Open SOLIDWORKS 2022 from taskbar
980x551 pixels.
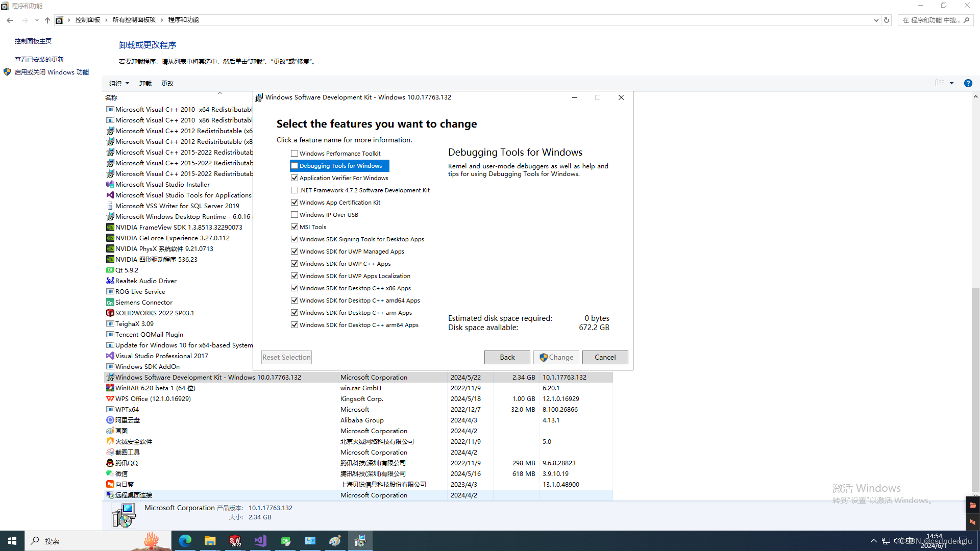[235, 541]
